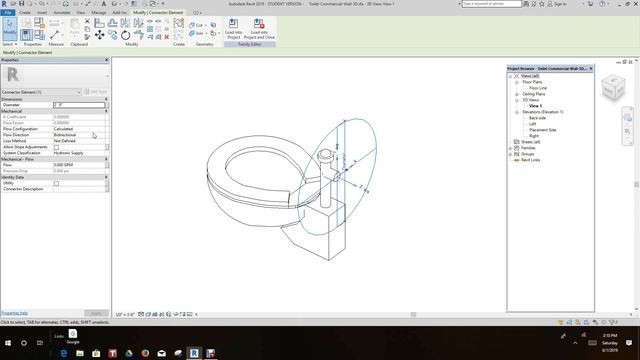Open the Annotate ribbon tab
Screen dimensions: 640x360
tap(62, 13)
